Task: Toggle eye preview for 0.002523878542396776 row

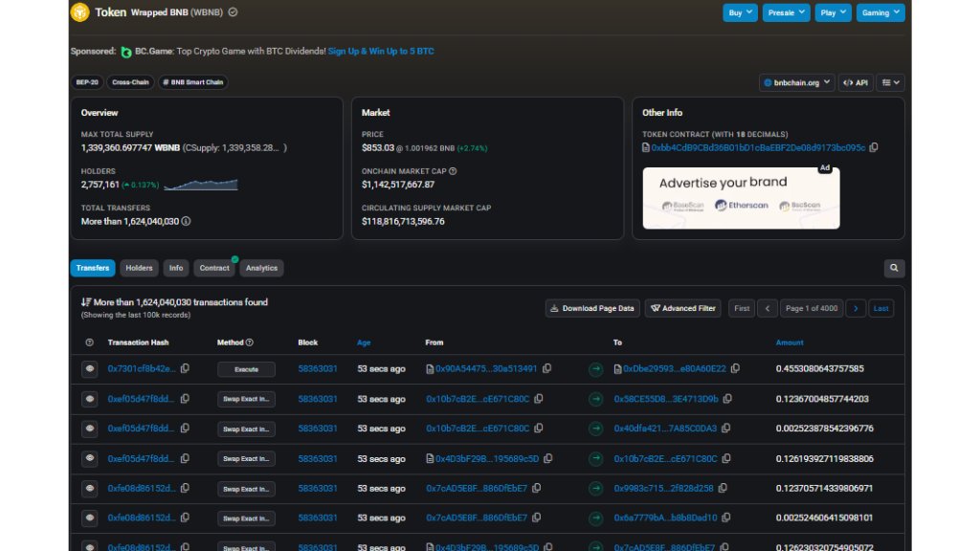Action: 89,429
